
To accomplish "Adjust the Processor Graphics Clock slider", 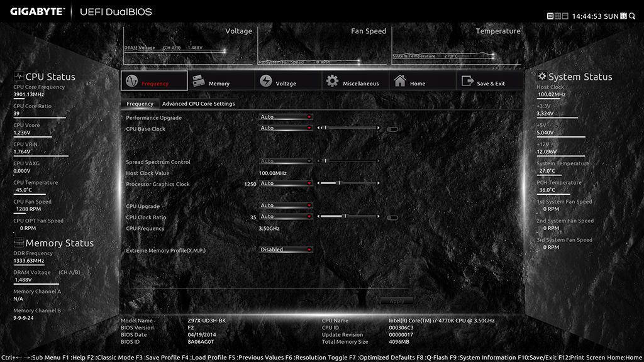I will coord(348,183).
